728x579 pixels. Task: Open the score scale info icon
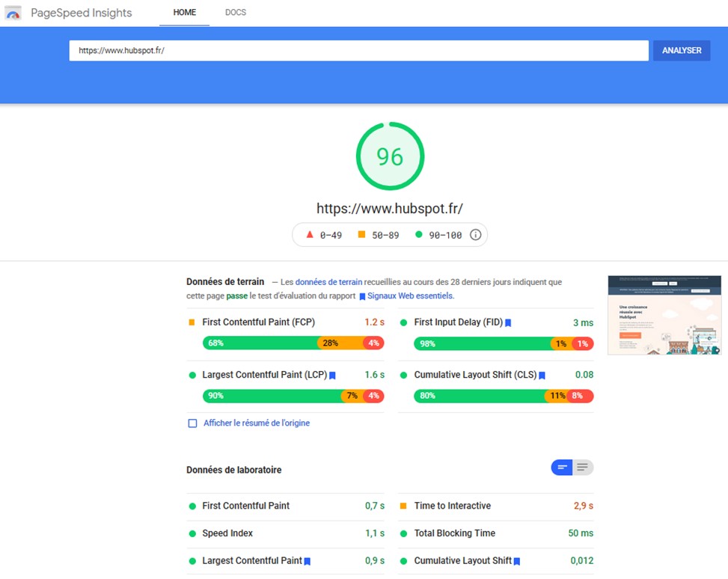[x=475, y=235]
